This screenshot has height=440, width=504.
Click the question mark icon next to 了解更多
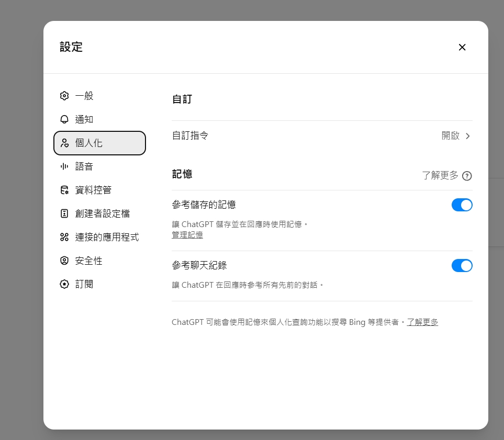coord(467,176)
